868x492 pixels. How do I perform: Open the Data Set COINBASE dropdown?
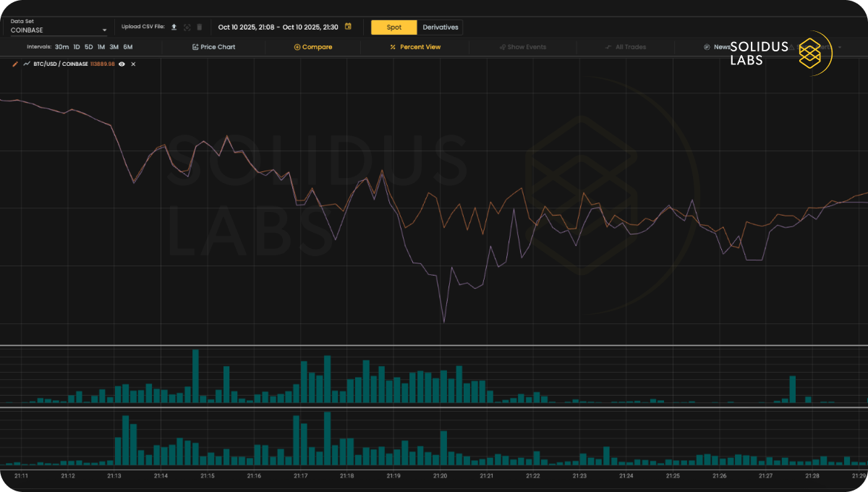pyautogui.click(x=59, y=30)
